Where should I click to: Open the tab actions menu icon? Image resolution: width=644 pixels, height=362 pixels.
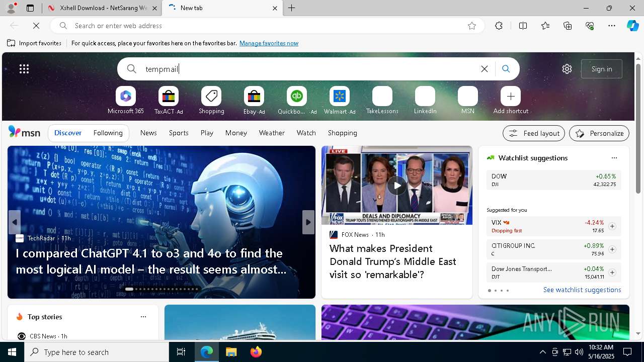(30, 8)
